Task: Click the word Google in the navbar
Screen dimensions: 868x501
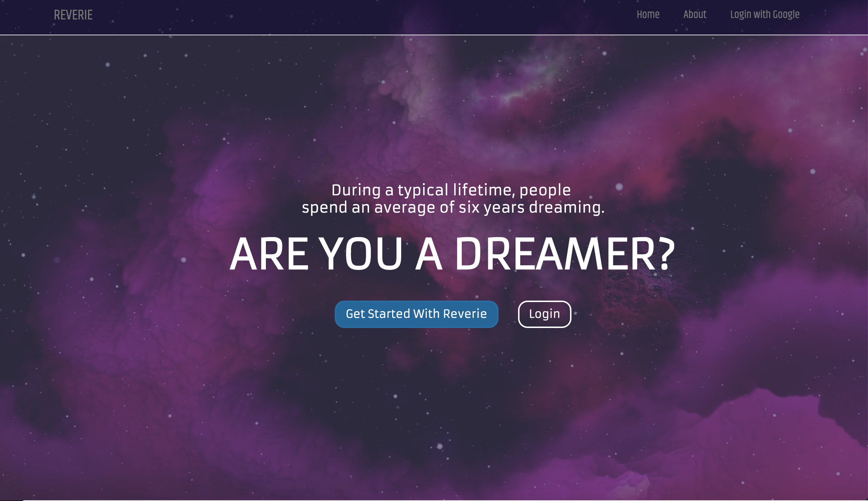Action: (786, 15)
